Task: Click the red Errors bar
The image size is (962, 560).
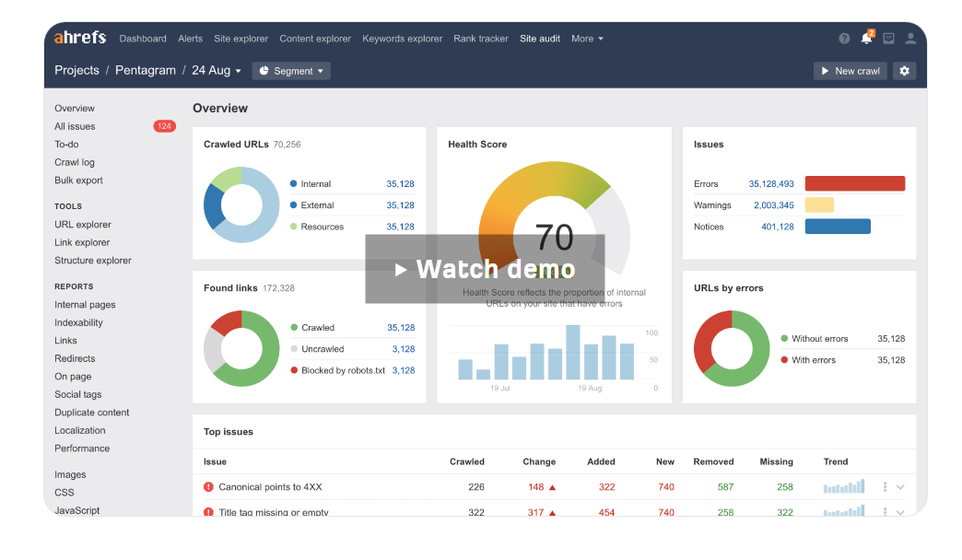Action: click(854, 183)
